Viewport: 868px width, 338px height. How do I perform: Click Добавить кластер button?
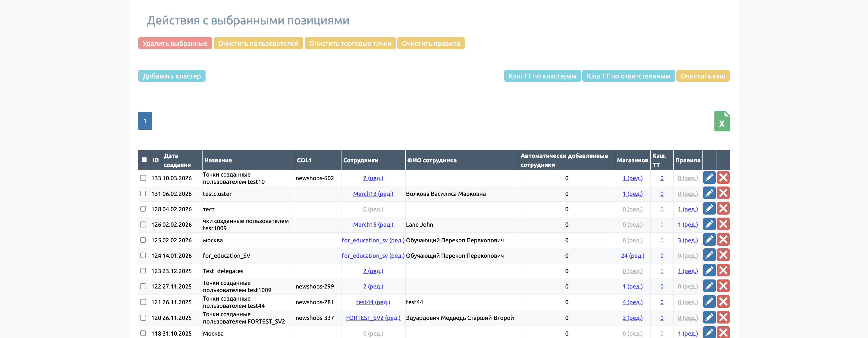point(171,76)
